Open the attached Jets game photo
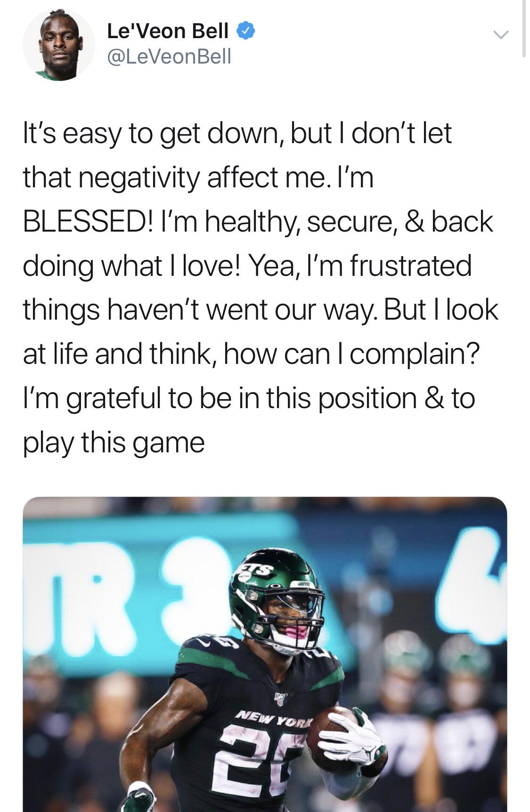 coord(265,654)
